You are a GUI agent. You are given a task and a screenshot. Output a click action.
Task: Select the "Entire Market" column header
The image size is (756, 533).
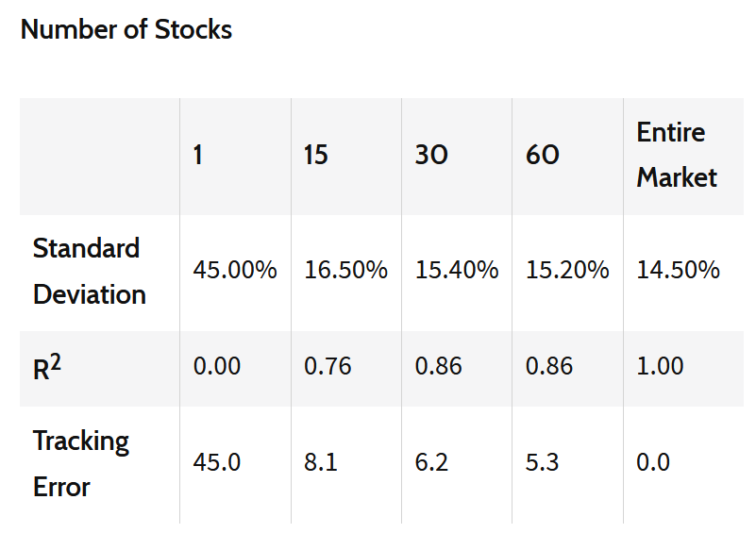[677, 155]
